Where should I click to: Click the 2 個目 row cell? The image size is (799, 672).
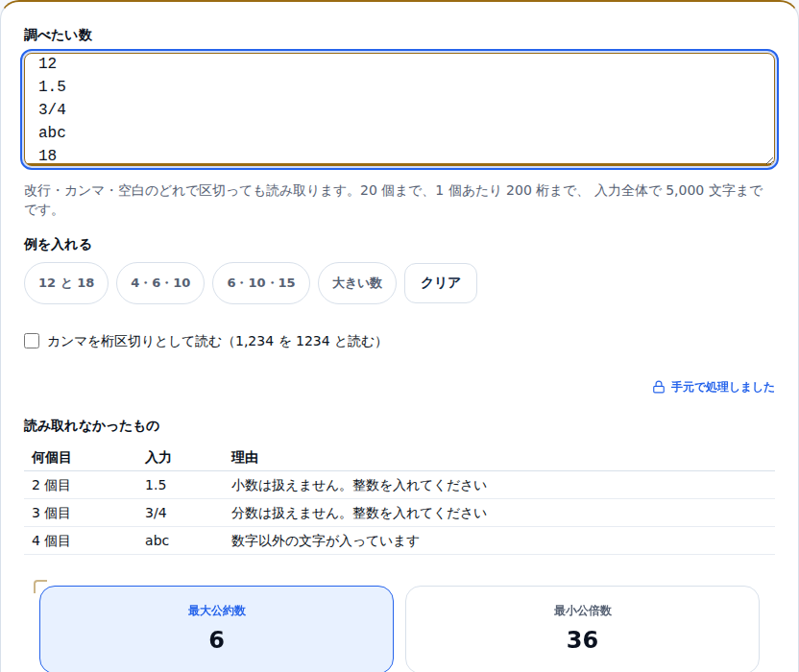tap(51, 485)
